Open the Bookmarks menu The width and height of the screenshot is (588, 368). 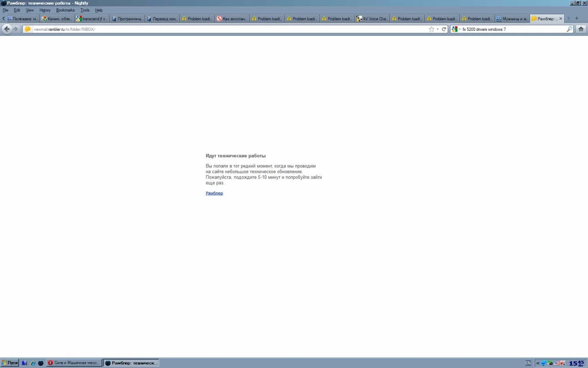(65, 10)
